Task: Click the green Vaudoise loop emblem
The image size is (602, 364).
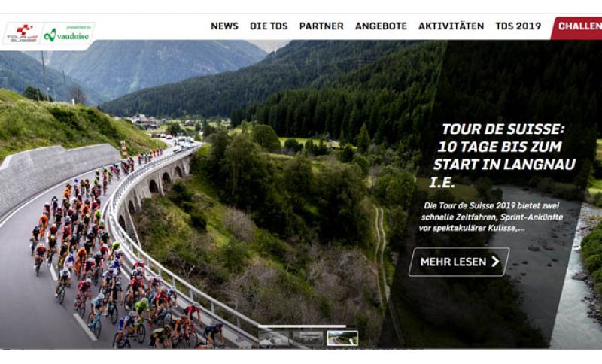Action: tap(50, 35)
